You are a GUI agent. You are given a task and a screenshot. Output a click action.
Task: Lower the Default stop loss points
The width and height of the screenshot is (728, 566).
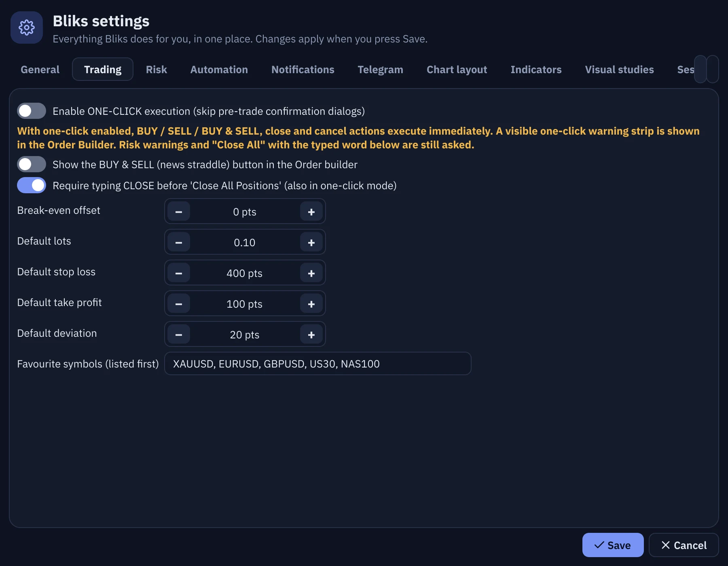point(179,273)
